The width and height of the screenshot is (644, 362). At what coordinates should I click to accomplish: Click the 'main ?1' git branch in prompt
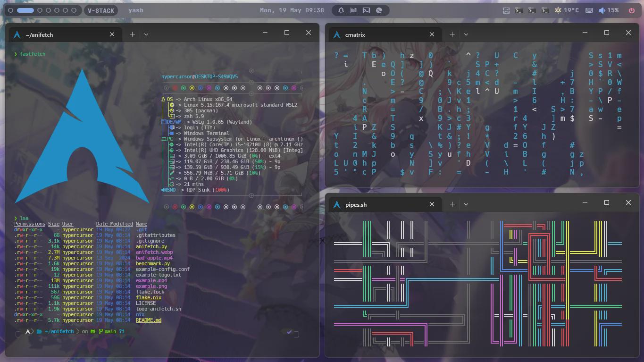[112, 331]
